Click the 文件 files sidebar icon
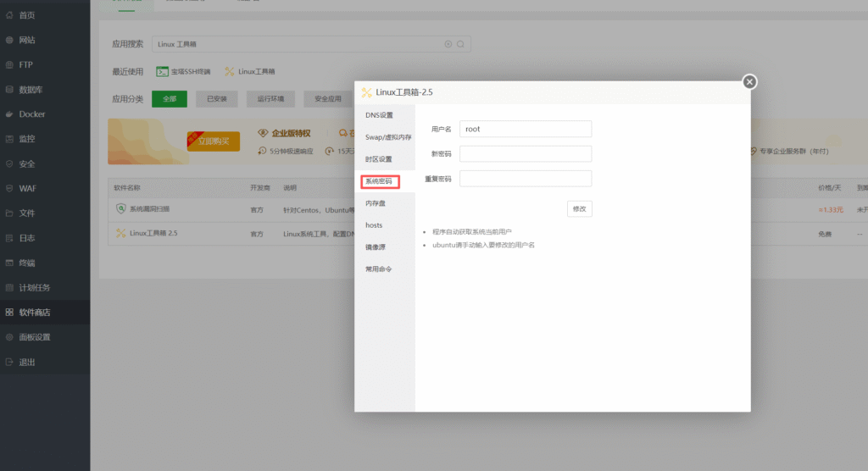Viewport: 868px width, 471px height. [10, 213]
